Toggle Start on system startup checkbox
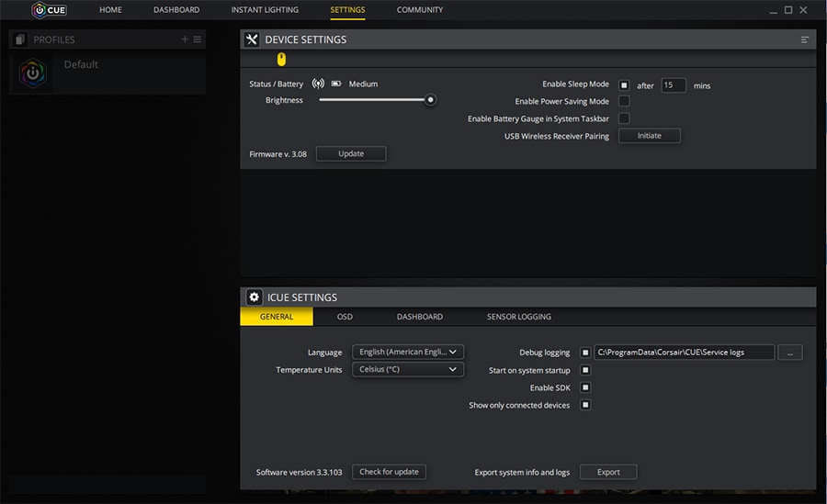The height and width of the screenshot is (504, 827). click(585, 370)
